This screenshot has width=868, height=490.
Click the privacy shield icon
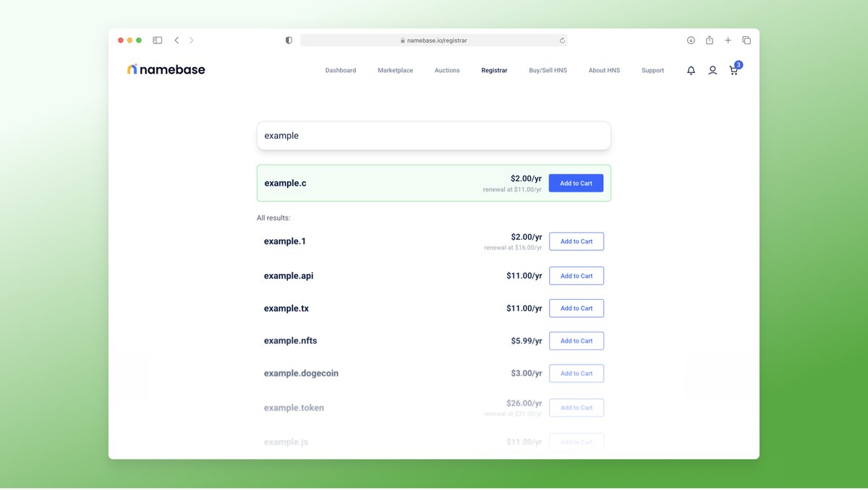(289, 40)
